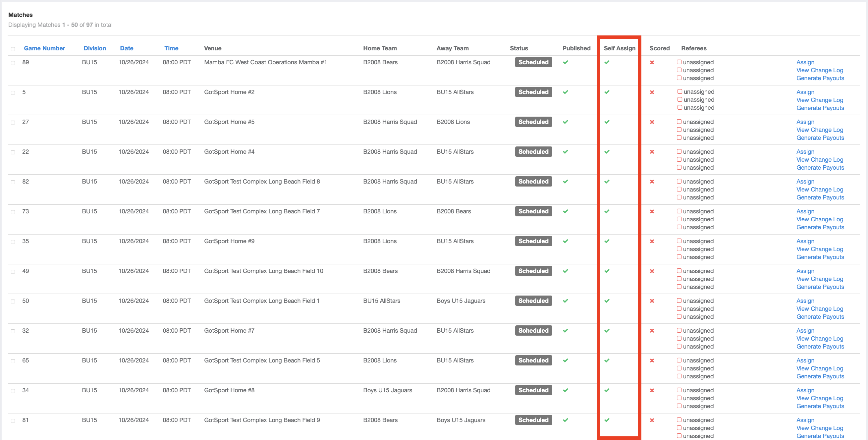
Task: Click the Self Assign checkmark for game 65
Action: click(607, 360)
